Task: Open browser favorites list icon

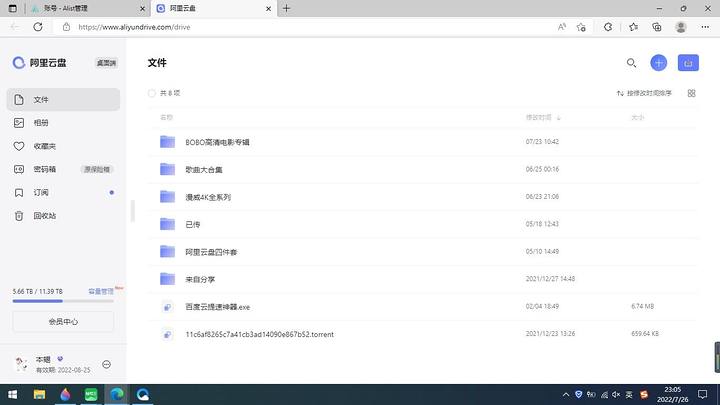Action: (634, 27)
